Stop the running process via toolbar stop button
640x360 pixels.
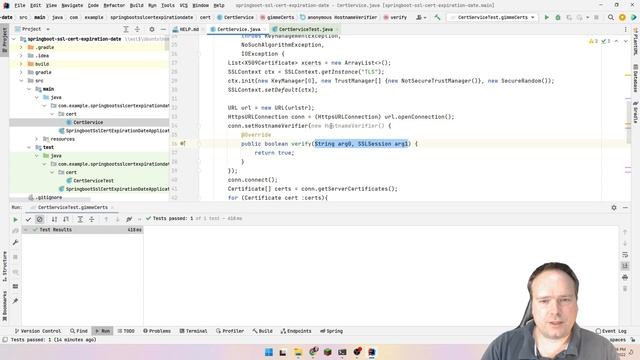tap(596, 18)
